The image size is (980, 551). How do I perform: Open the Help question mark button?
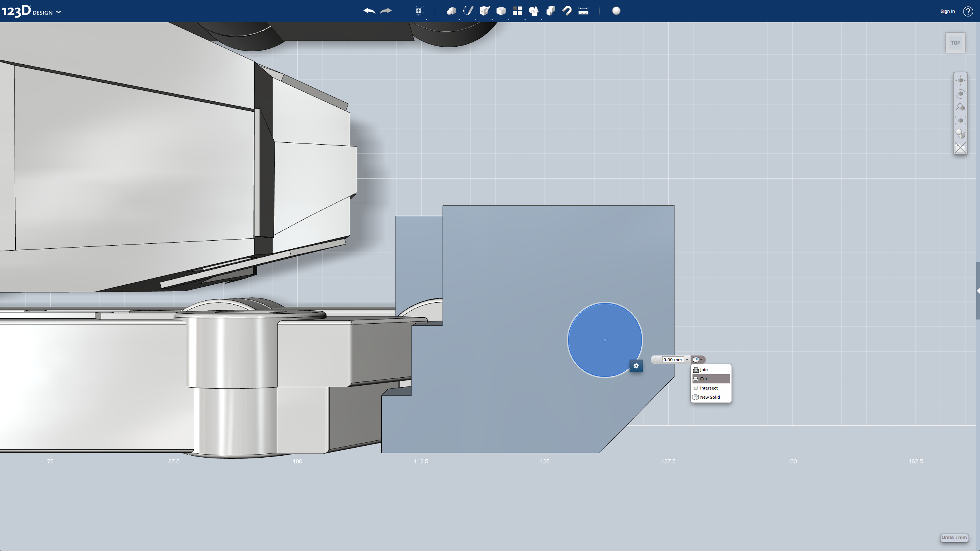pos(969,11)
